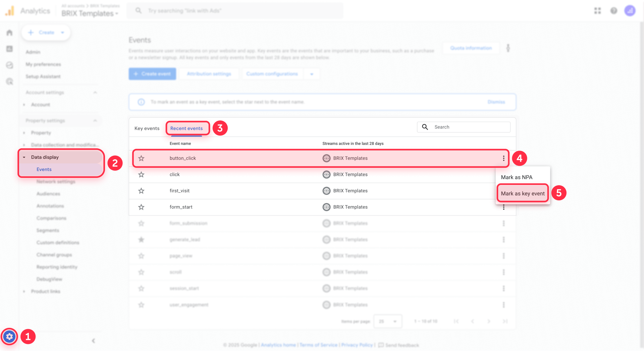Switch to the Key events tab

coord(147,128)
